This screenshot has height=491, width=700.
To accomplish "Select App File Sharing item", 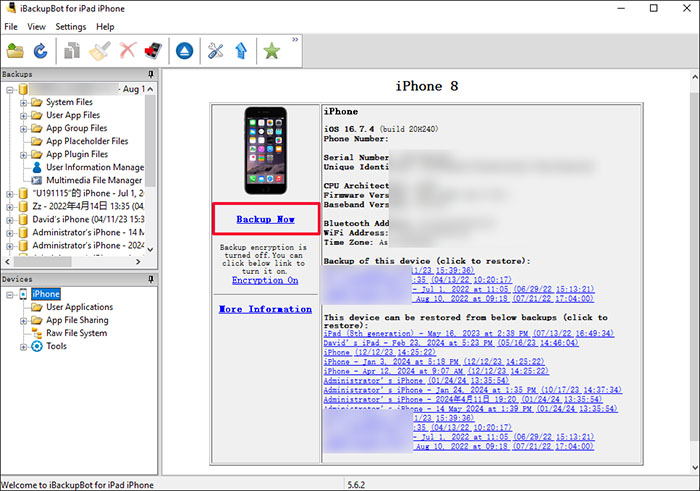I will coord(77,320).
